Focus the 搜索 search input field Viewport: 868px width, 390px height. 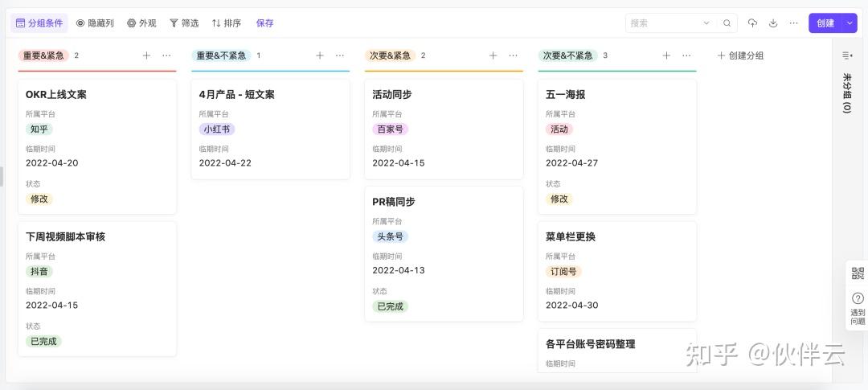(663, 23)
